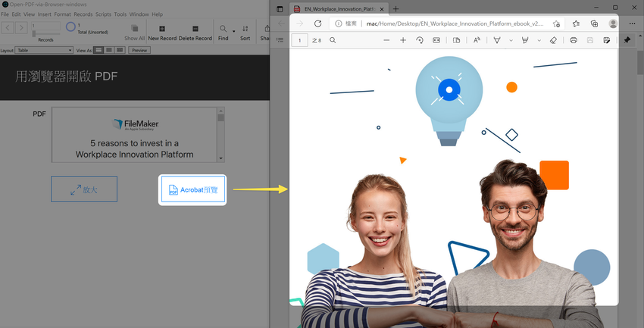Add this page to favorites star
644x328 pixels.
[x=556, y=23]
